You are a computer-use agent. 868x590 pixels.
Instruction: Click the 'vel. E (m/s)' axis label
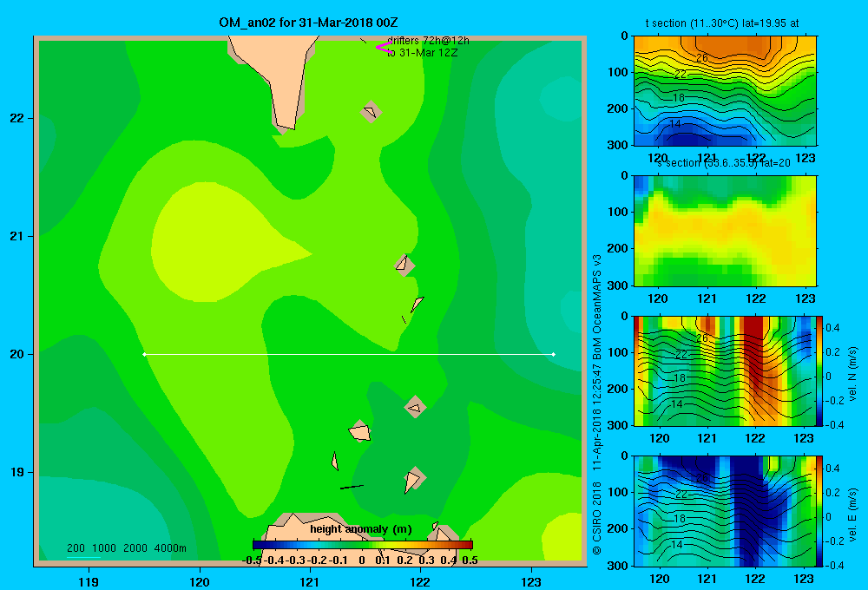[852, 515]
